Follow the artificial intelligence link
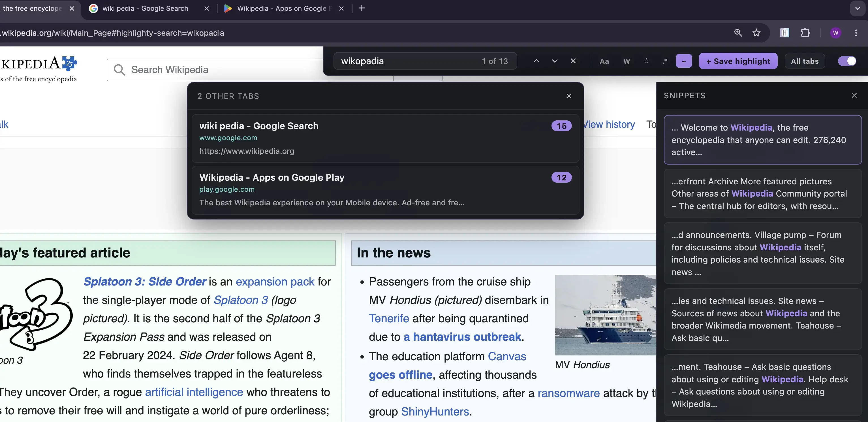 coord(194,392)
